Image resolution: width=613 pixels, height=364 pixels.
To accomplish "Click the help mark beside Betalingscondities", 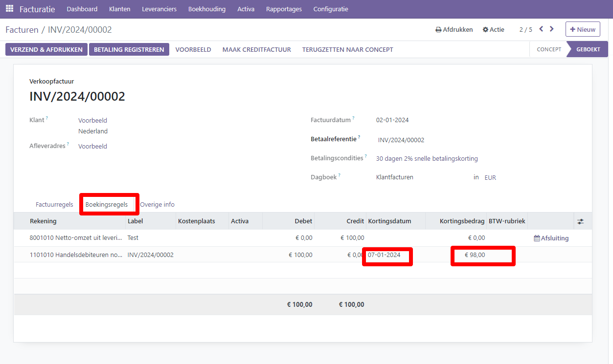I will (x=365, y=156).
